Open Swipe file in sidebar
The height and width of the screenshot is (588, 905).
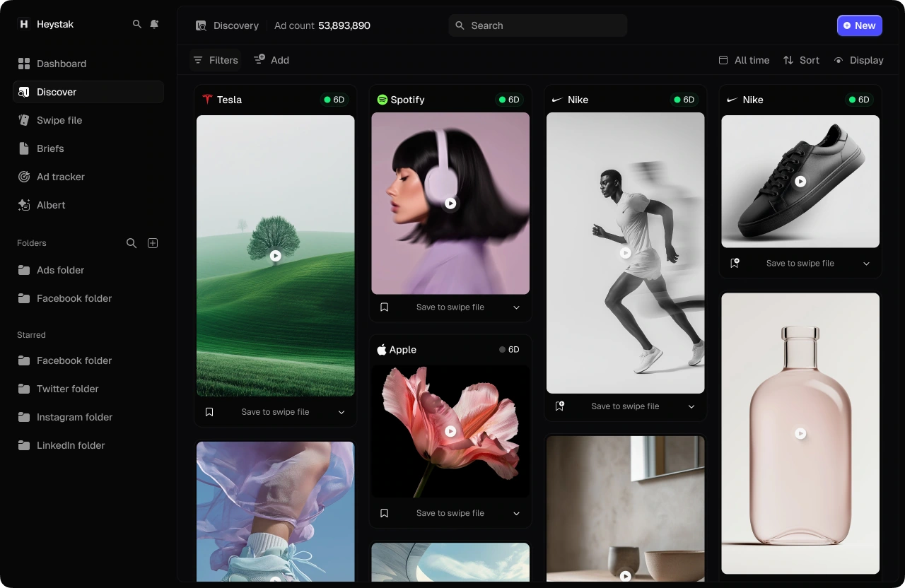88,120
